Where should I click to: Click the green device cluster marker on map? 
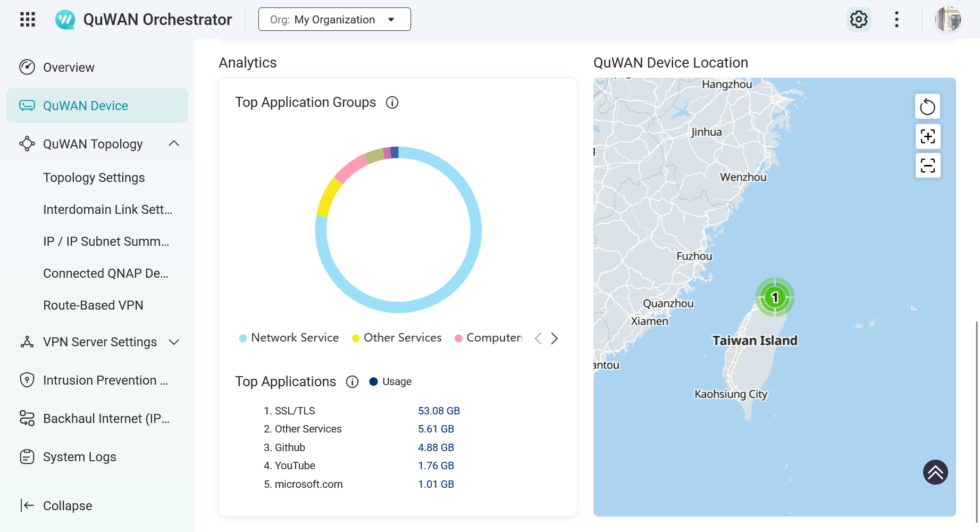point(775,297)
